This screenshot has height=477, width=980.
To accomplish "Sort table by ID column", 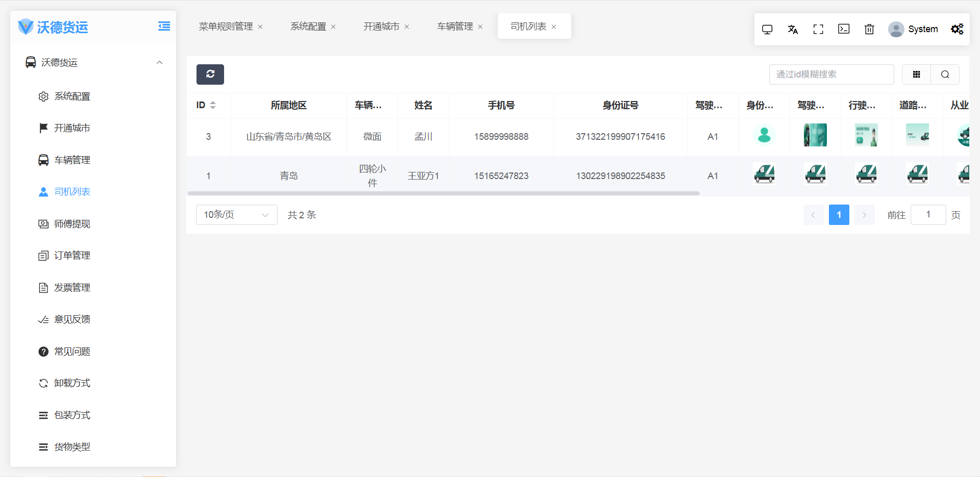I will pyautogui.click(x=212, y=105).
